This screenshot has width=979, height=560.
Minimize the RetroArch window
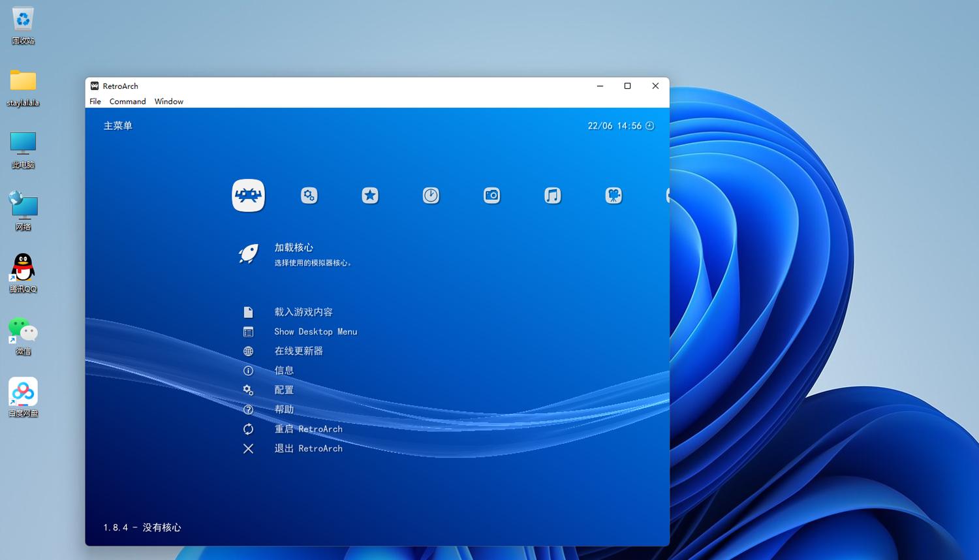(x=600, y=86)
